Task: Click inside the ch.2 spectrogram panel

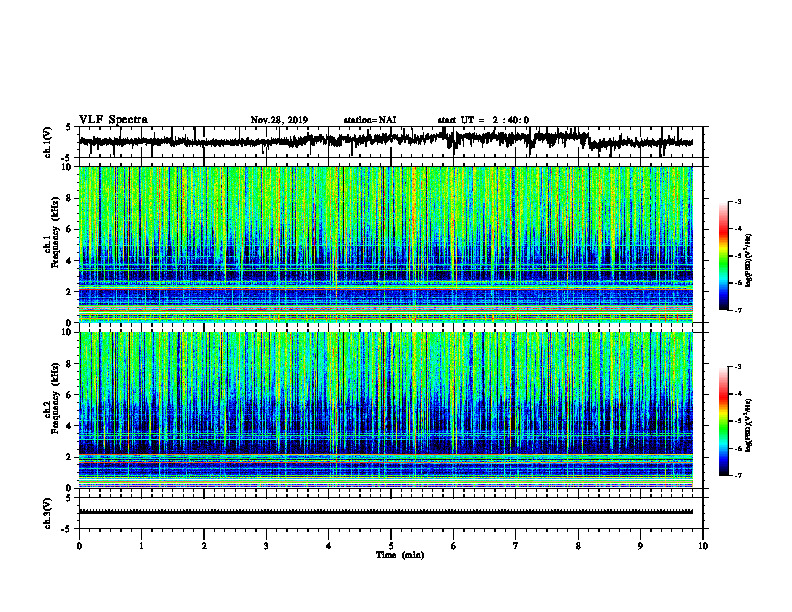Action: click(x=385, y=410)
